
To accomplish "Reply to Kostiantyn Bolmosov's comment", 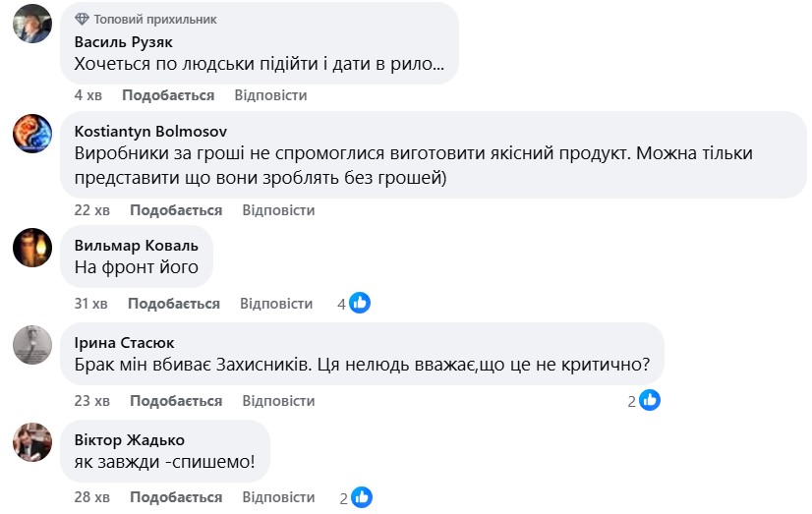I will tap(278, 210).
